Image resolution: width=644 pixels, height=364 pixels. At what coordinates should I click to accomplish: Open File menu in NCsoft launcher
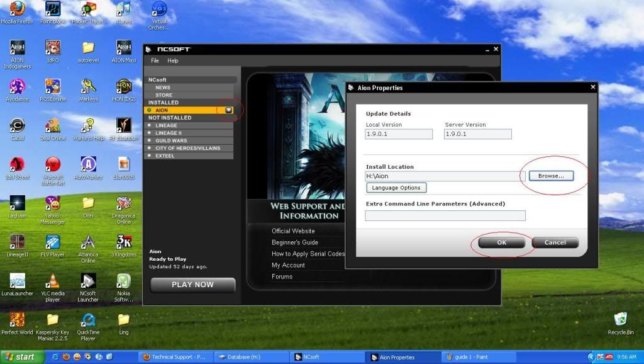(x=155, y=60)
